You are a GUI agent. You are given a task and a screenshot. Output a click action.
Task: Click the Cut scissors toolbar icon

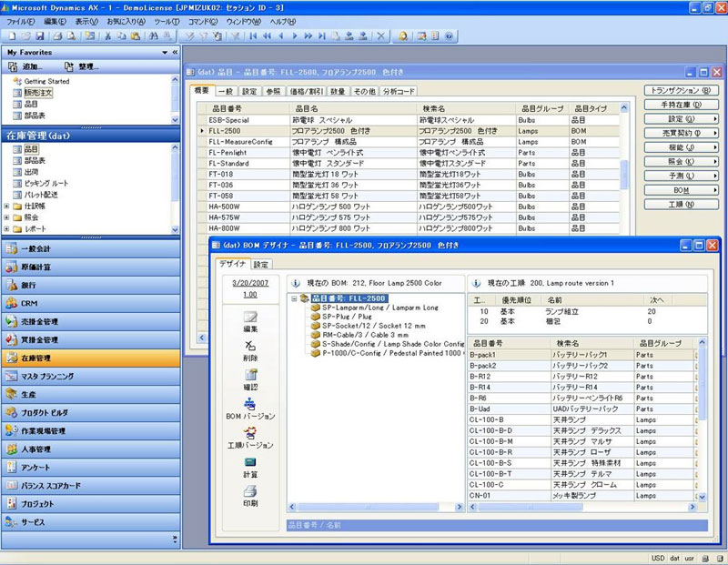coord(107,35)
